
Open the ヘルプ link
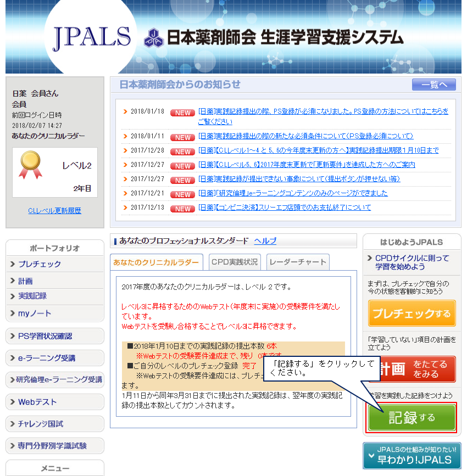265,241
